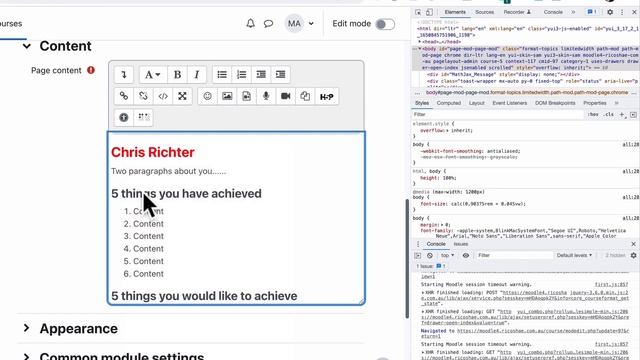Open the Layout tab

point(476,103)
